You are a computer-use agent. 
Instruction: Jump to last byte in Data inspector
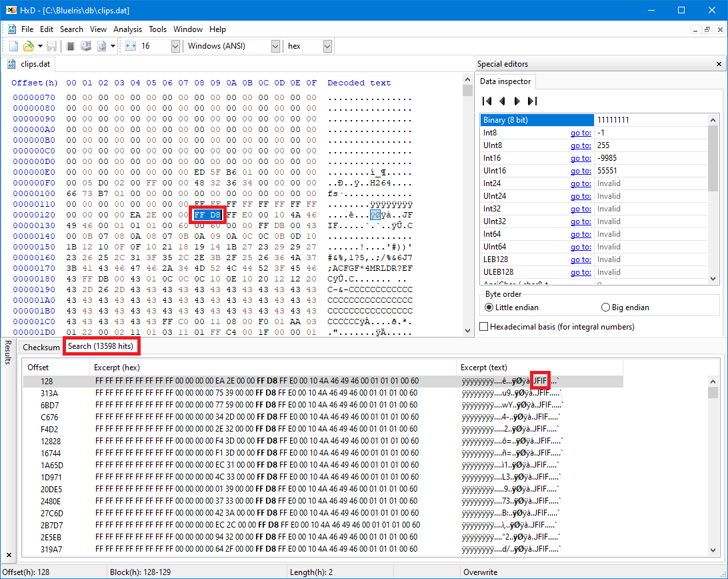coord(532,101)
